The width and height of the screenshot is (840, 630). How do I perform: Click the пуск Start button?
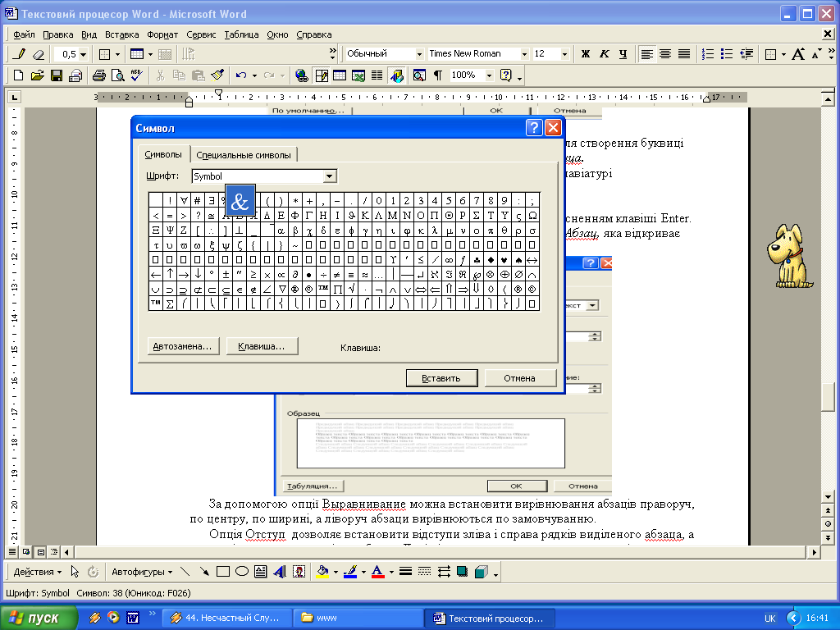[x=39, y=618]
